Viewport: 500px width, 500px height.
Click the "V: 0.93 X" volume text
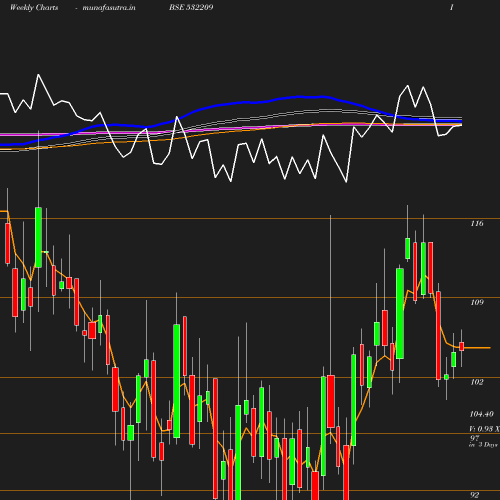click(x=485, y=429)
